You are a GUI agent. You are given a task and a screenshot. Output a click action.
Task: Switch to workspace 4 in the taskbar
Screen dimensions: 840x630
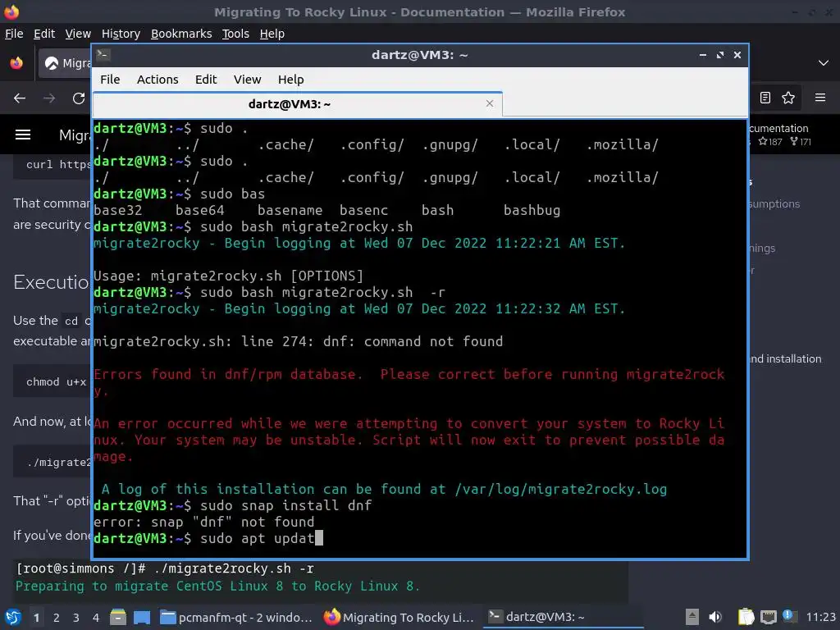pos(95,618)
